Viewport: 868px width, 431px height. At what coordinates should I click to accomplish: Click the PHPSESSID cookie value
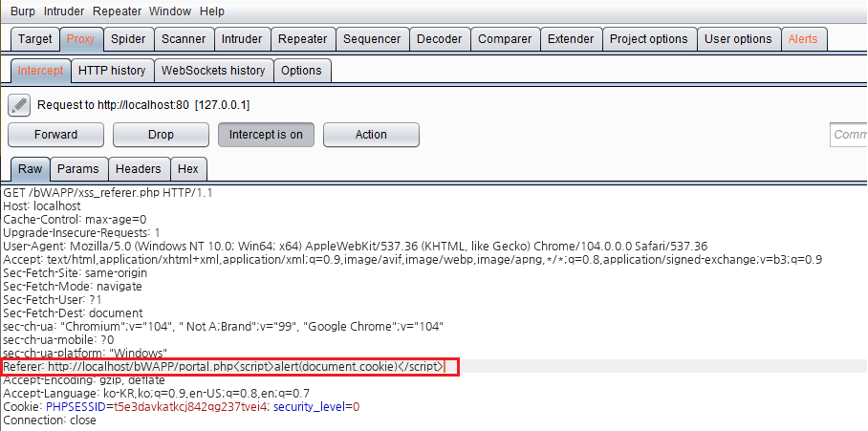[x=191, y=407]
